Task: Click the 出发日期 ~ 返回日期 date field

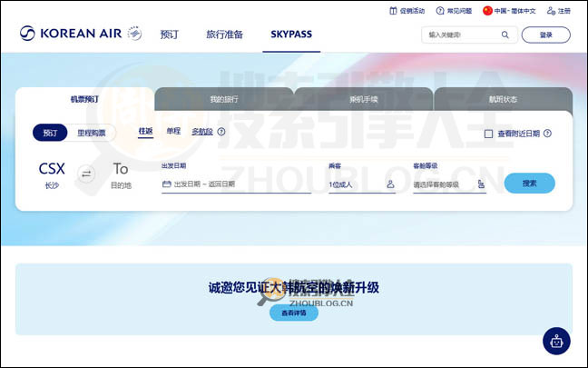Action: [x=236, y=184]
